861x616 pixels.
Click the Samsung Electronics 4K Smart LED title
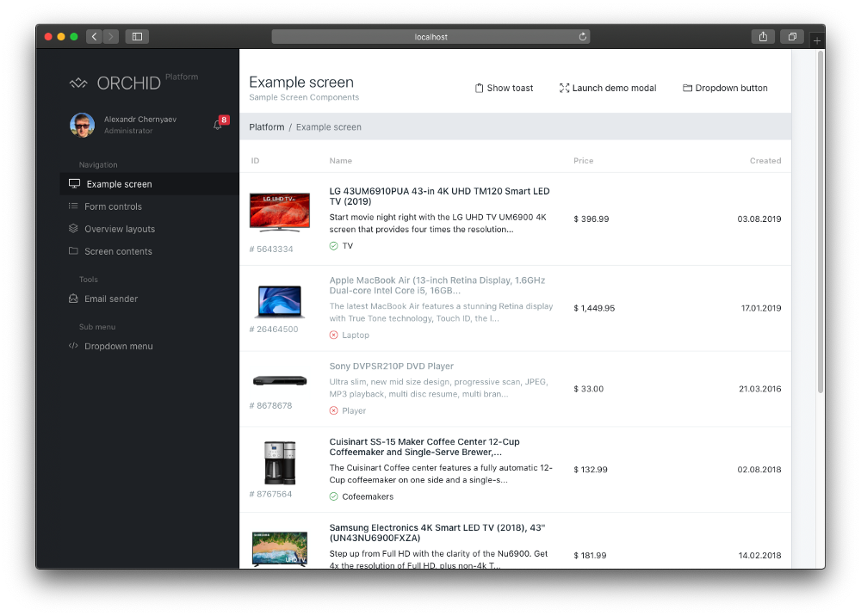[x=437, y=533]
